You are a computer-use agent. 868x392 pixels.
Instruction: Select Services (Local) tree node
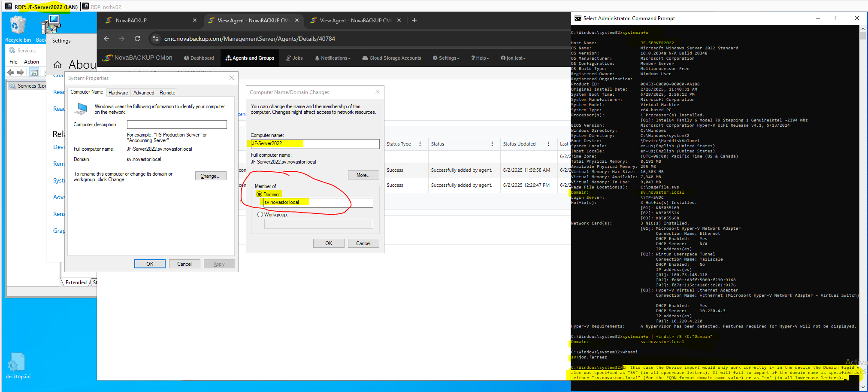tap(28, 86)
